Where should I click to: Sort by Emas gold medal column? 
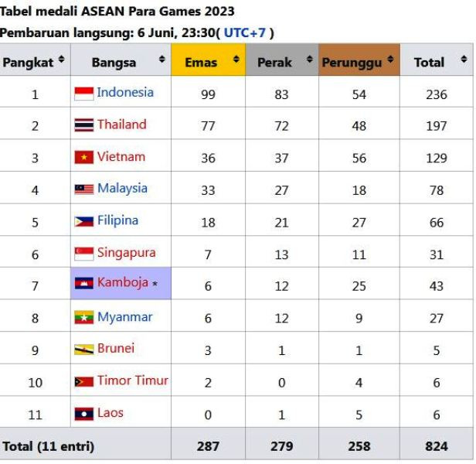click(x=236, y=59)
